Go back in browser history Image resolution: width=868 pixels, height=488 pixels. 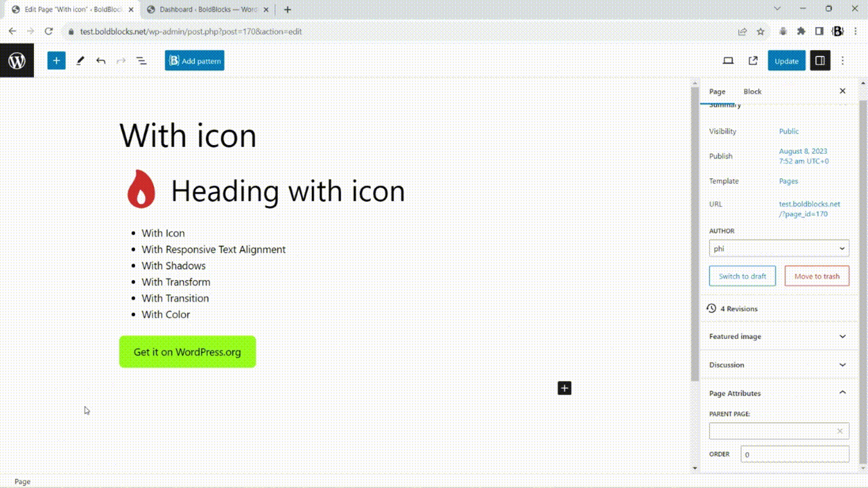12,31
